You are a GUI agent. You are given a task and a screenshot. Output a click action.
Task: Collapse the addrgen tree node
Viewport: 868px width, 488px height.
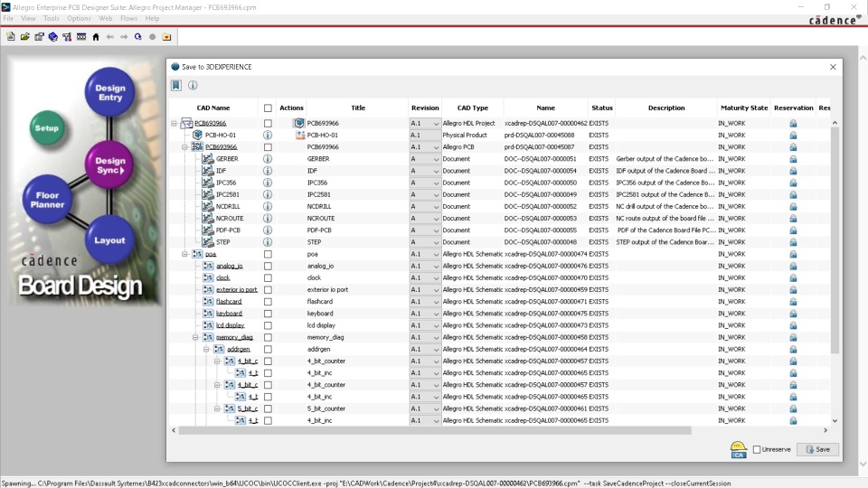(206, 349)
